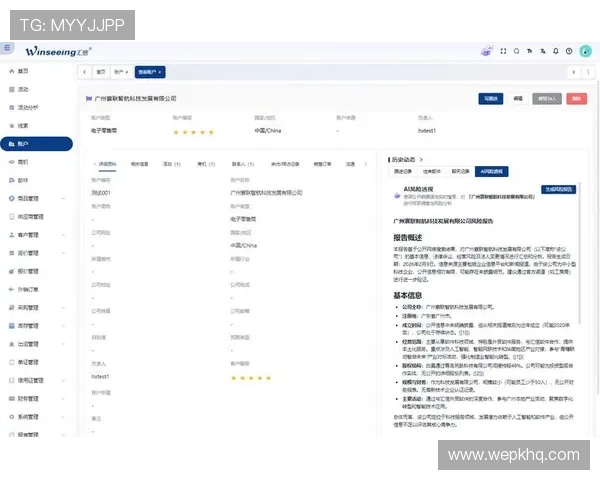Screen dimensions: 600x480
Task: Open 商机 in the sidebar
Action: 23,162
